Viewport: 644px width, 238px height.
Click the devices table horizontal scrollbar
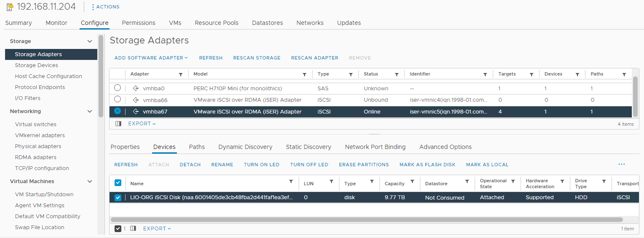pos(366,219)
